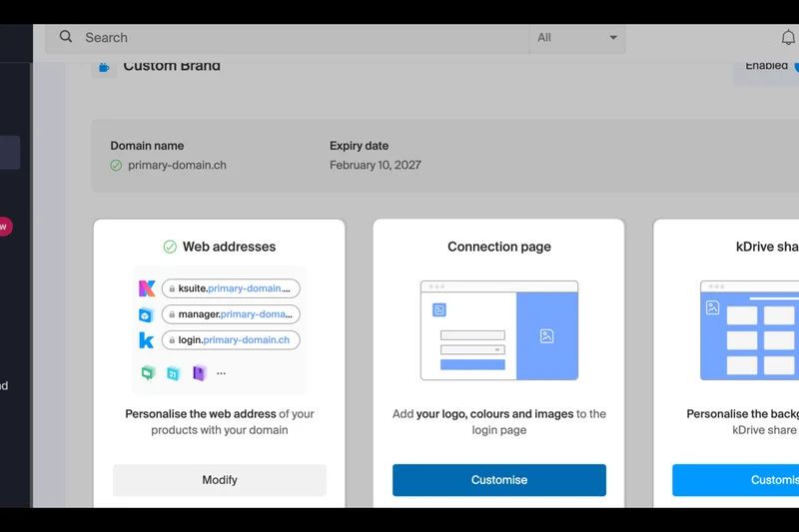Click Customise under Connection page
Image resolution: width=799 pixels, height=532 pixels.
click(x=499, y=480)
